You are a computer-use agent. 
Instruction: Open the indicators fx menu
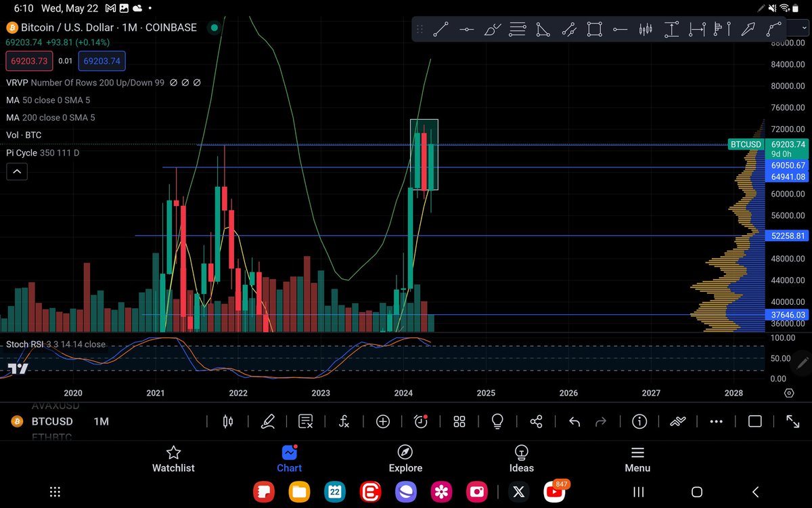344,421
